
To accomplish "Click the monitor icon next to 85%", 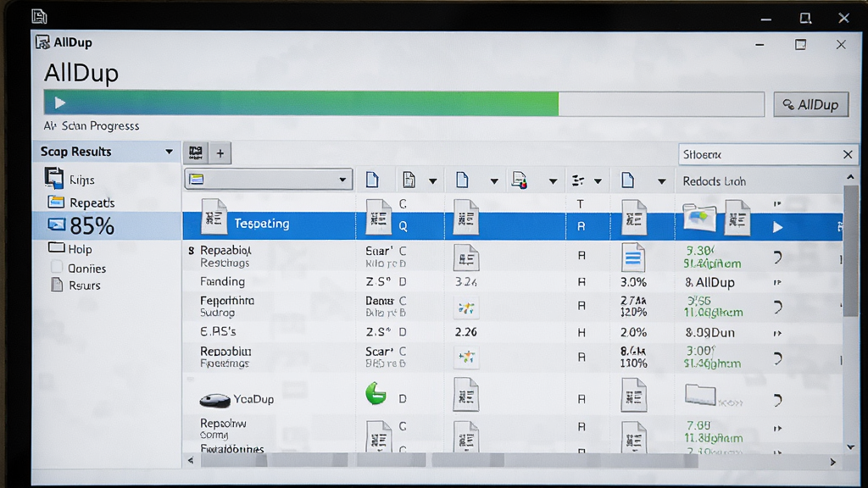I will [x=56, y=225].
